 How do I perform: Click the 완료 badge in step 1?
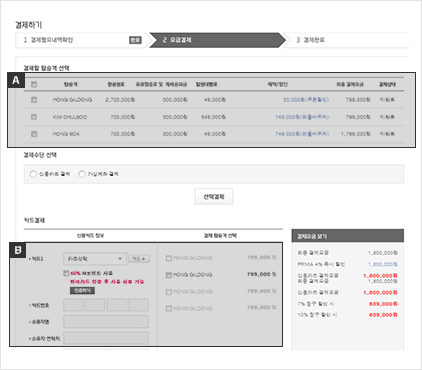[x=135, y=40]
